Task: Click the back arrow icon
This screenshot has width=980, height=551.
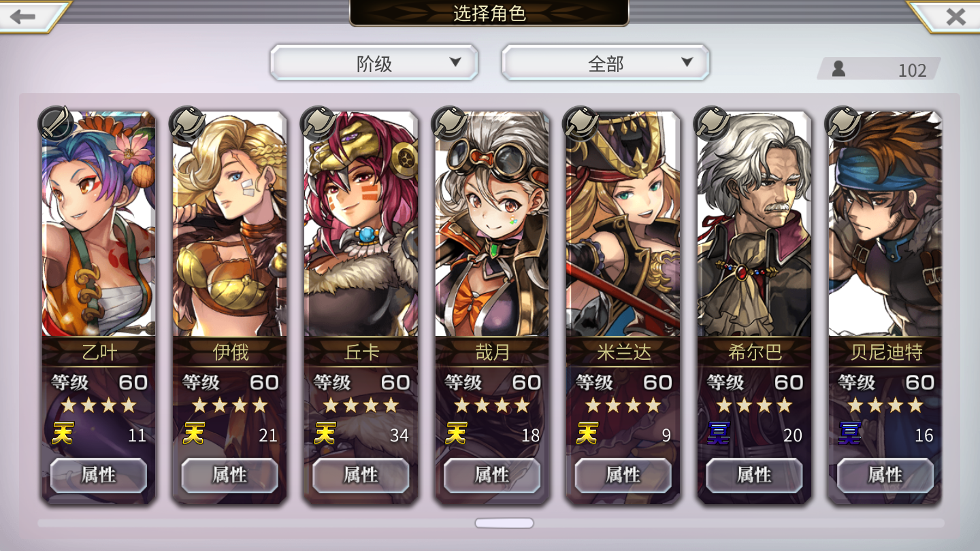Action: (x=24, y=16)
